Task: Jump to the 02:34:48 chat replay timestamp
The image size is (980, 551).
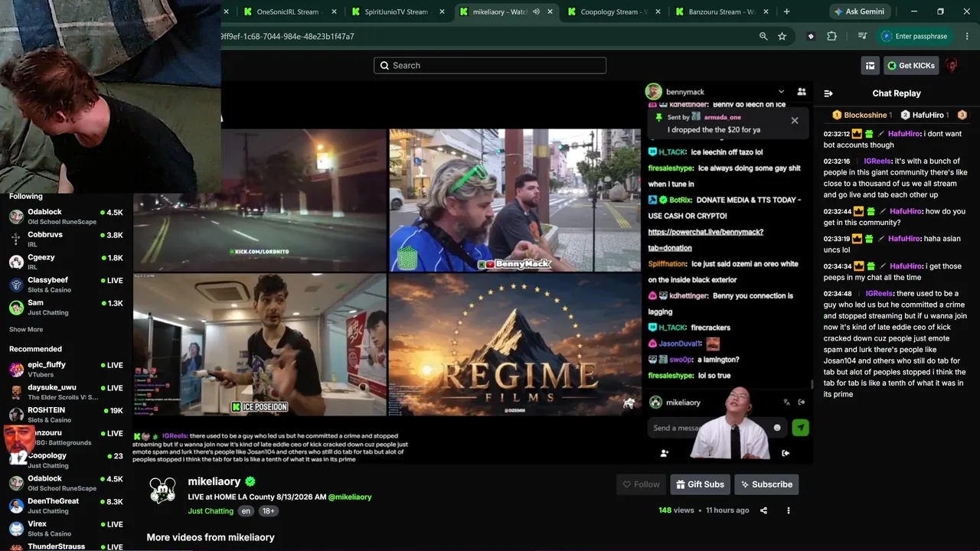Action: [837, 294]
